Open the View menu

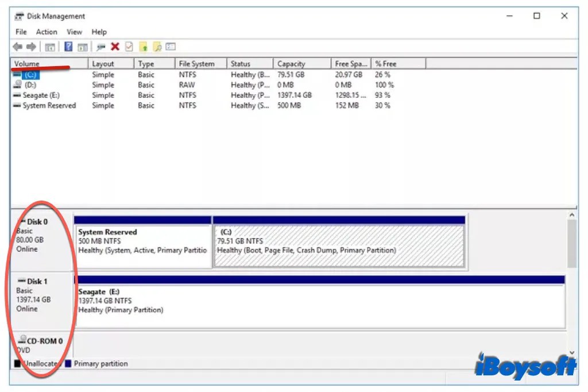click(x=74, y=32)
